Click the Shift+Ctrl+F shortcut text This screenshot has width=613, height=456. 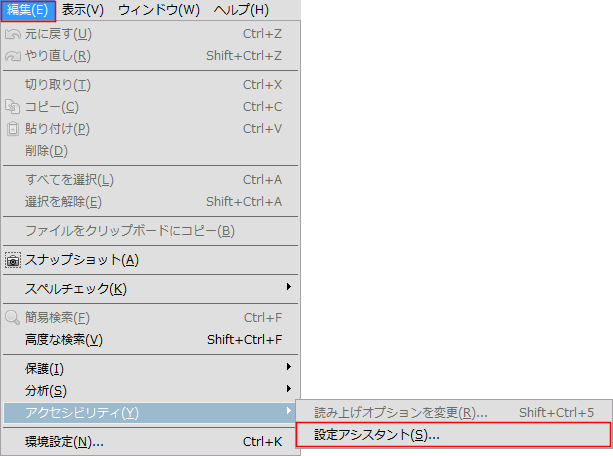(245, 339)
